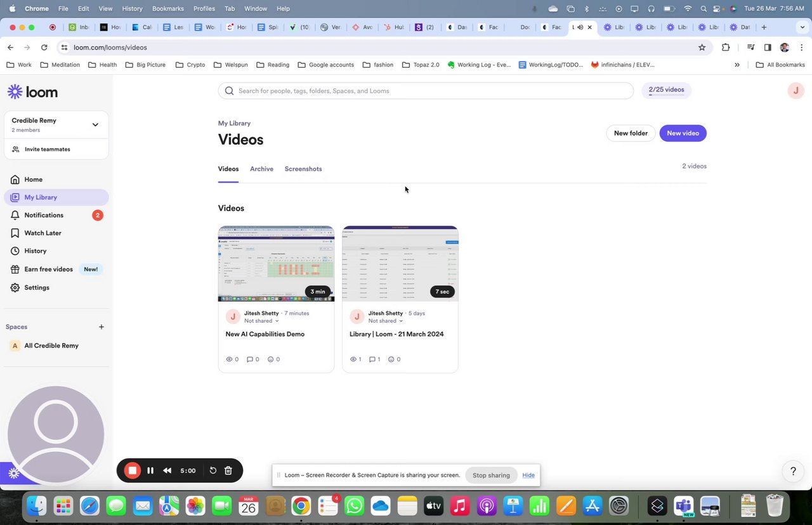Click the Chrome address bar URL
Viewport: 812px width, 525px height.
110,48
